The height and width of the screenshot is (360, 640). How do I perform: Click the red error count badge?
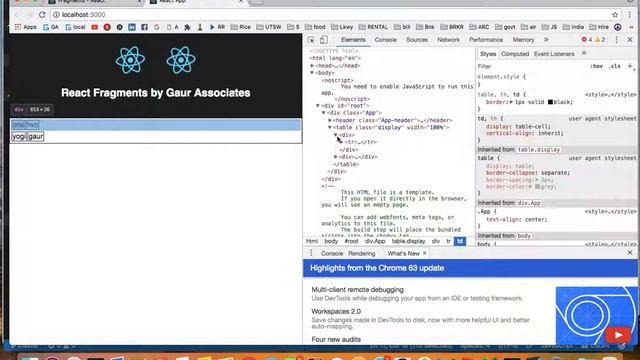click(587, 40)
